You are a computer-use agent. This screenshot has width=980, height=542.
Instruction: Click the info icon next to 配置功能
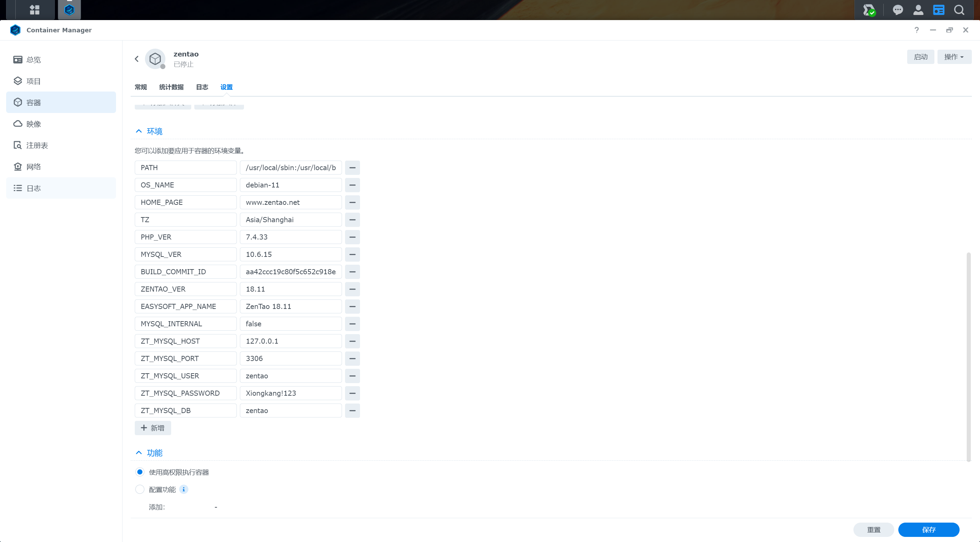[184, 489]
